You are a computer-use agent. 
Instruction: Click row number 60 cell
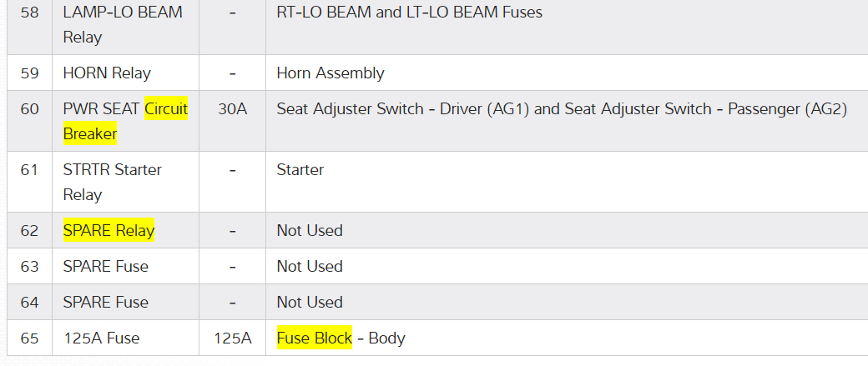(x=29, y=109)
